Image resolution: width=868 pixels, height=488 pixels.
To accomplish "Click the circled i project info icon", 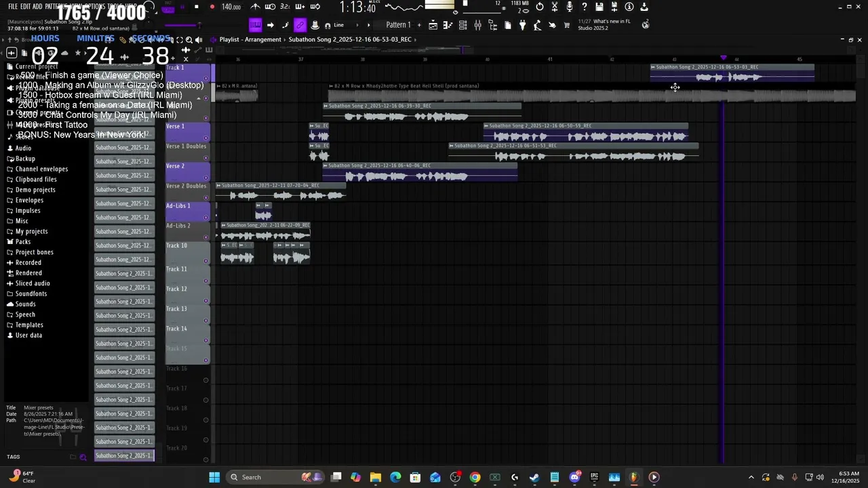I will click(x=629, y=7).
